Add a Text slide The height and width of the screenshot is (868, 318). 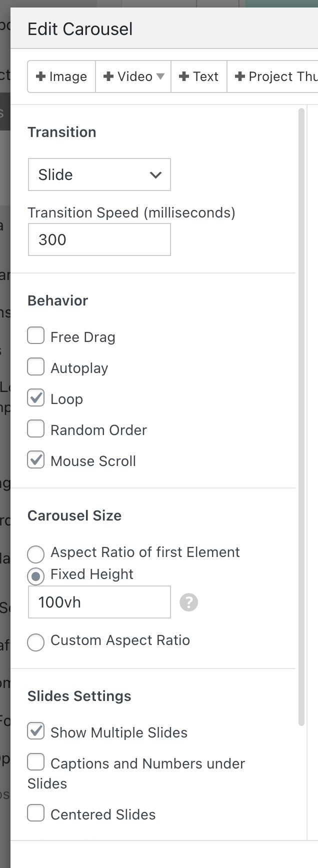[199, 76]
